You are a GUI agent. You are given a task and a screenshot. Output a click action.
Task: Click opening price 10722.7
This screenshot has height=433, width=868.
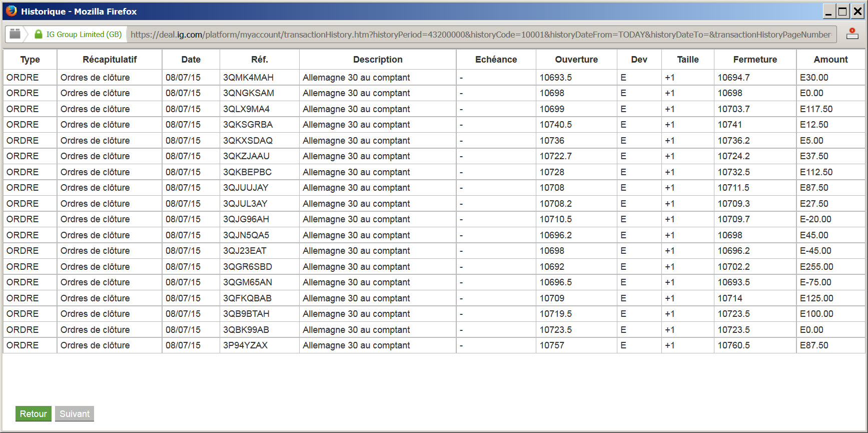click(x=556, y=156)
